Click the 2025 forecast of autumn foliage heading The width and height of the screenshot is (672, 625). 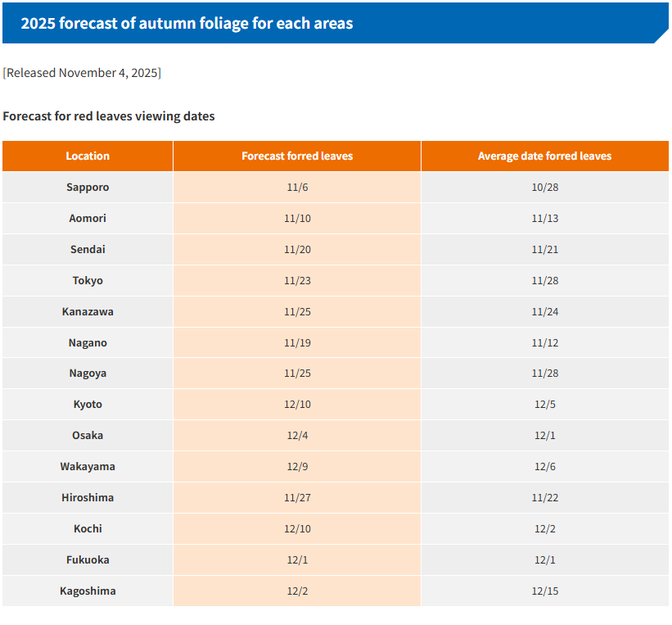(187, 23)
